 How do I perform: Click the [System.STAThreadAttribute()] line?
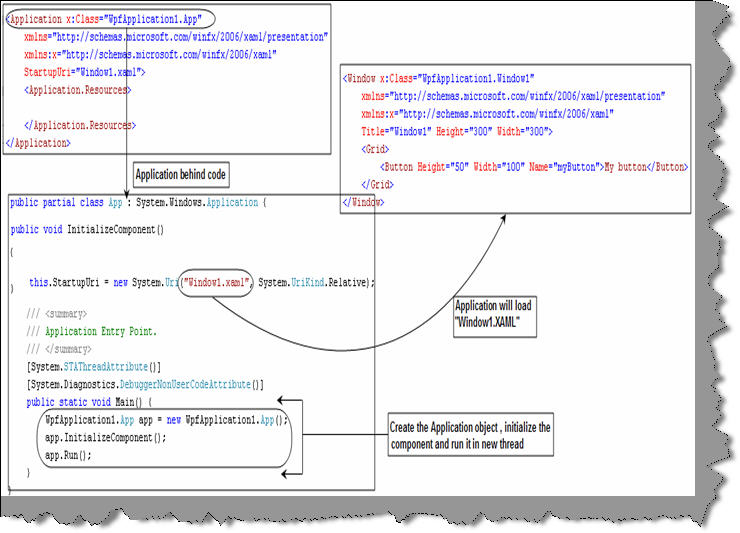click(x=94, y=367)
